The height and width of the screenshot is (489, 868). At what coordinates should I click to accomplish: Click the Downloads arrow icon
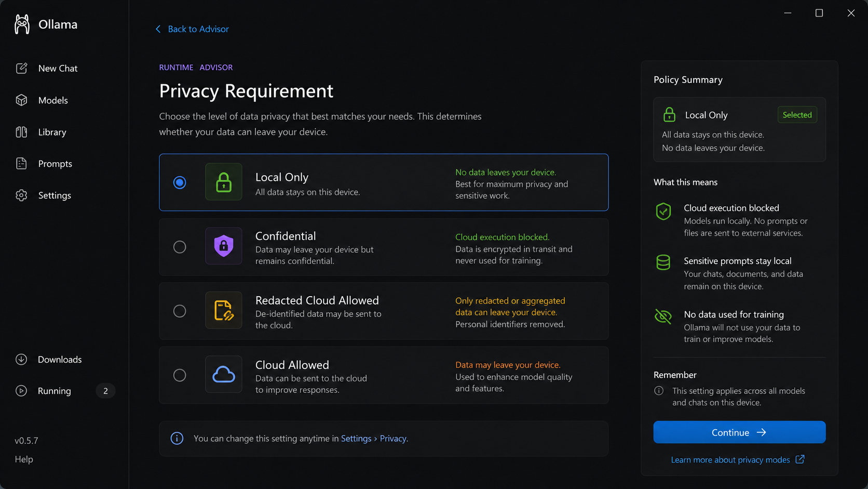(x=21, y=359)
